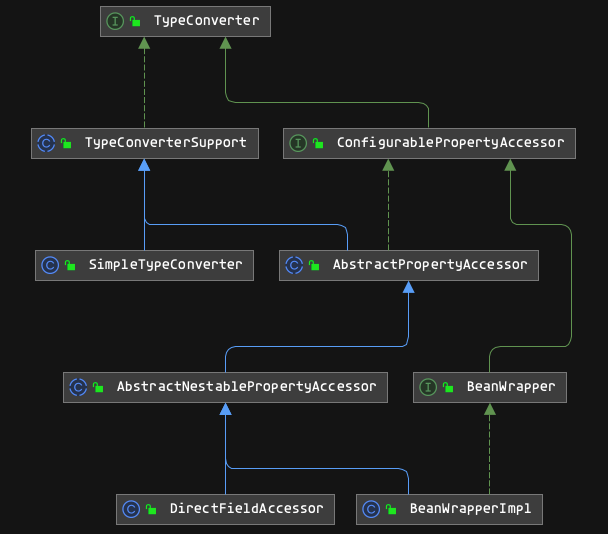Select the TypeConverter node label

(206, 21)
